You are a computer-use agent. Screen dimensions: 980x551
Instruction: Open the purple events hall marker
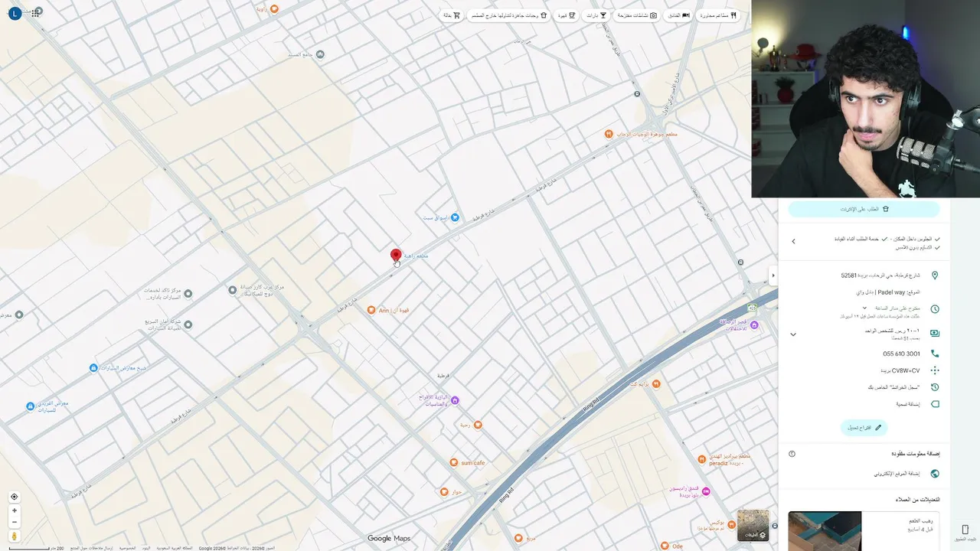pos(455,400)
